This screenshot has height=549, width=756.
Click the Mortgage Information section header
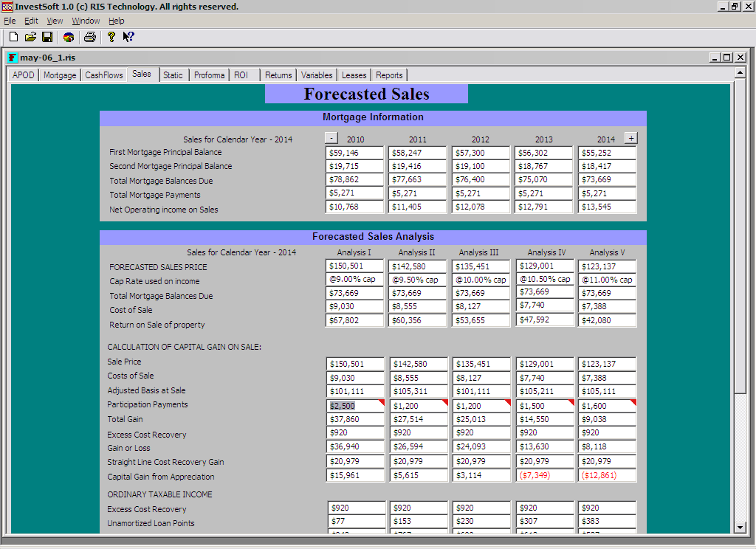[373, 117]
